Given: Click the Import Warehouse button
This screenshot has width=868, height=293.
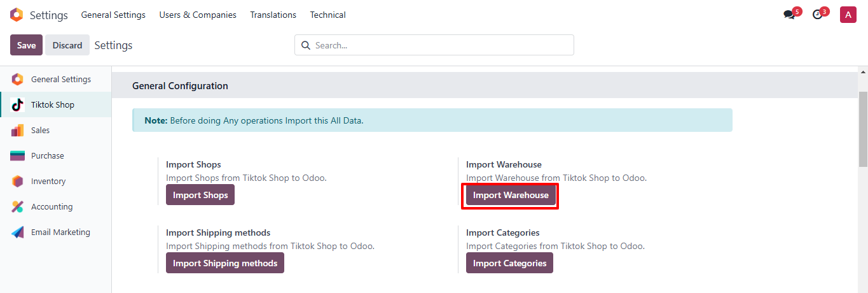Looking at the screenshot, I should [511, 195].
